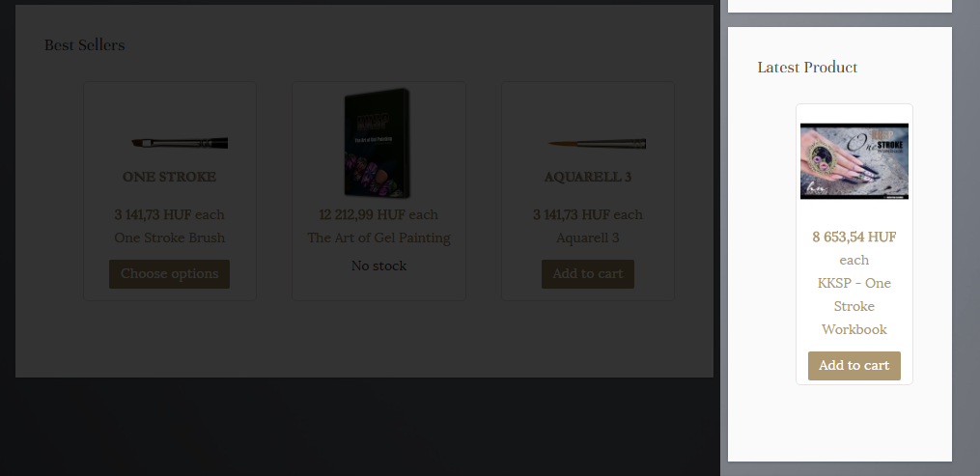980x476 pixels.
Task: Open The Art of Gel Painting cover image
Action: click(378, 143)
